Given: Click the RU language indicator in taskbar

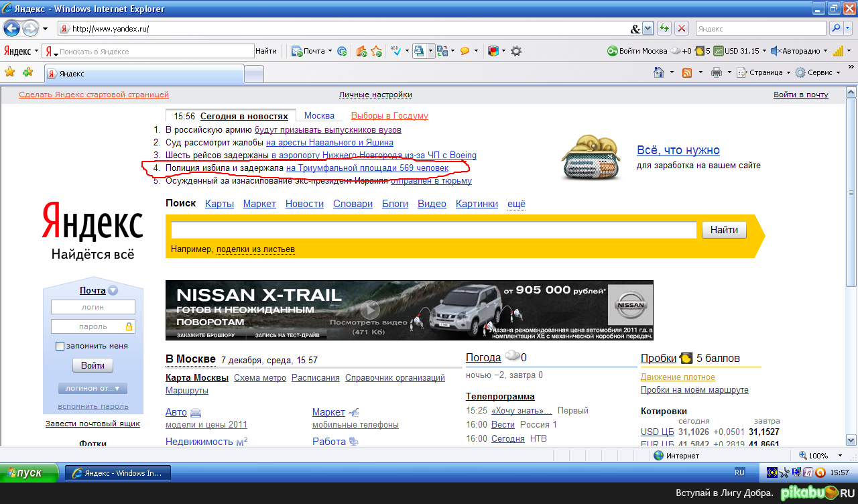Looking at the screenshot, I should coord(739,472).
